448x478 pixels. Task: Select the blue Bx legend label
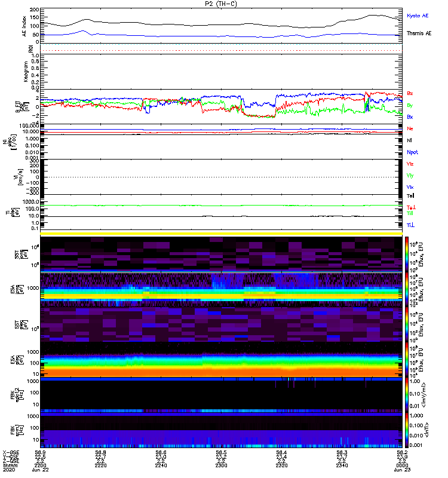point(410,117)
